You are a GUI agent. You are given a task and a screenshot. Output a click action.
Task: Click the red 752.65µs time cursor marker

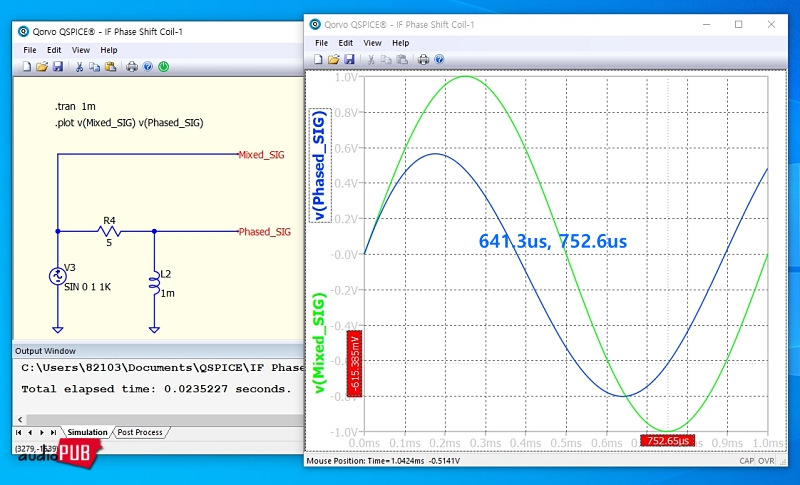(667, 441)
